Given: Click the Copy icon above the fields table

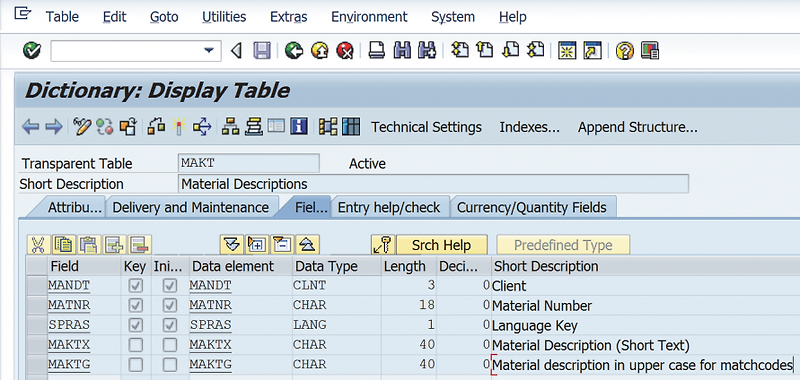Looking at the screenshot, I should click(64, 245).
